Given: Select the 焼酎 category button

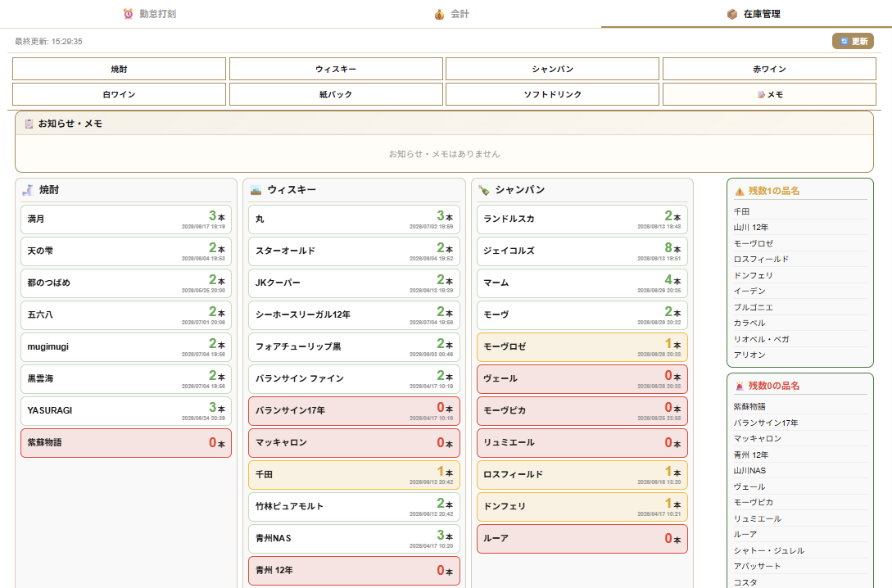Looking at the screenshot, I should tap(119, 69).
